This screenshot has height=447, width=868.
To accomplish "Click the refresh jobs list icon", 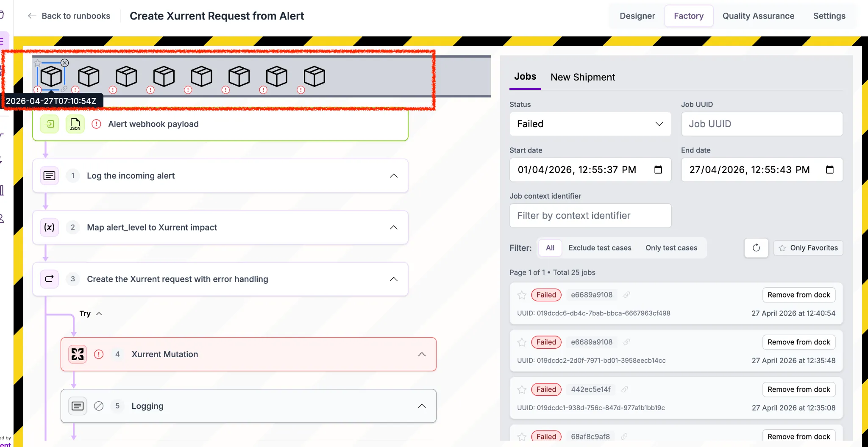I will point(756,248).
